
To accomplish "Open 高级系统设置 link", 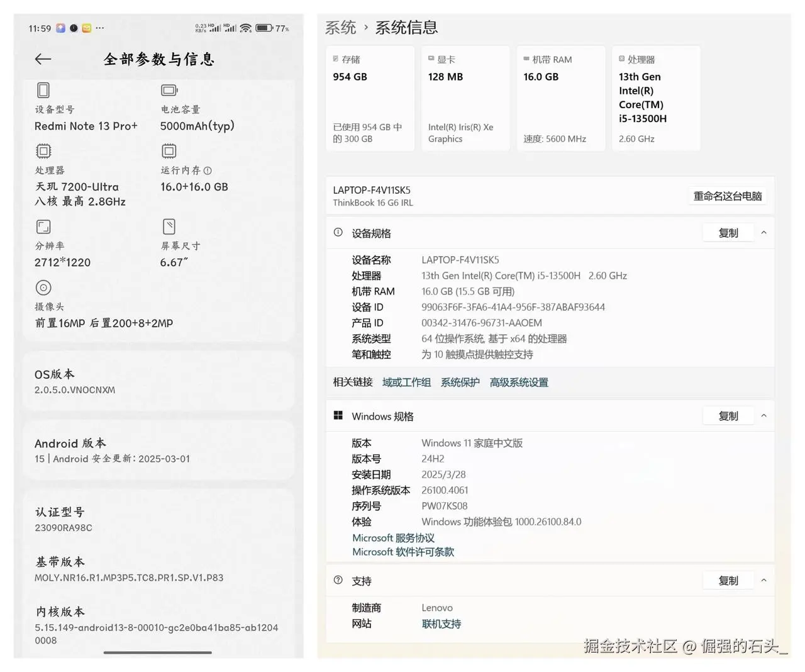I will click(x=519, y=382).
